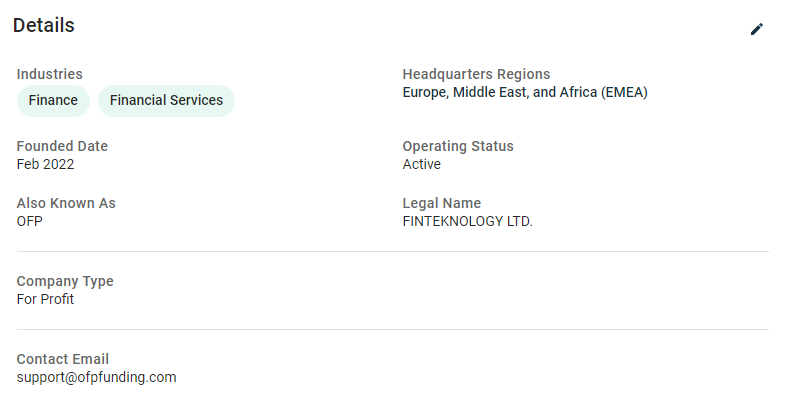Click the FINTEKNOLOGY LTD. legal name

pos(468,221)
